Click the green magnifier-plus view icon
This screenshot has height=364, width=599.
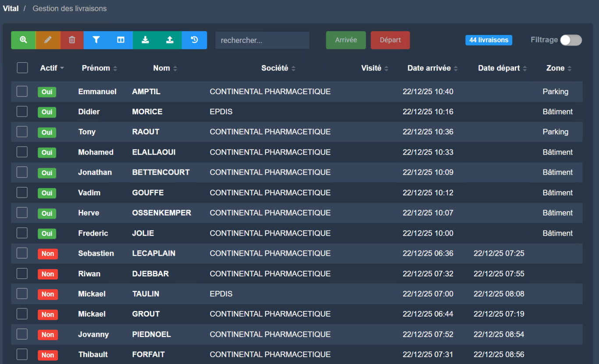23,40
